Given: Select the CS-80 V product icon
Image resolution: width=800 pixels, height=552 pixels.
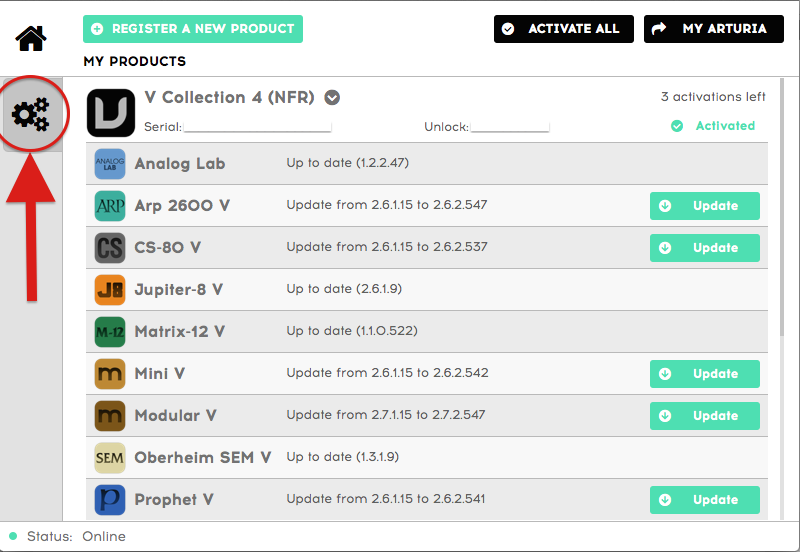Looking at the screenshot, I should [x=110, y=247].
